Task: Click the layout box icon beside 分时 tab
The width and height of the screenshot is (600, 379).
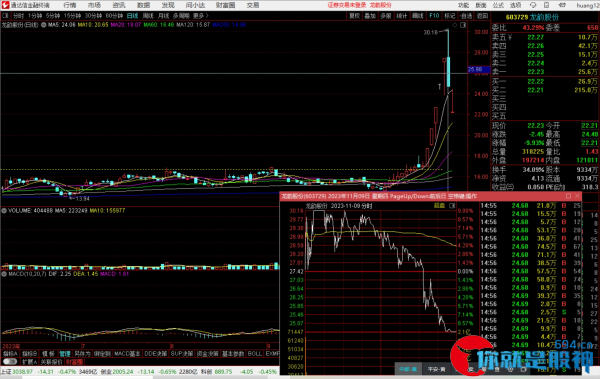Action: coord(5,16)
